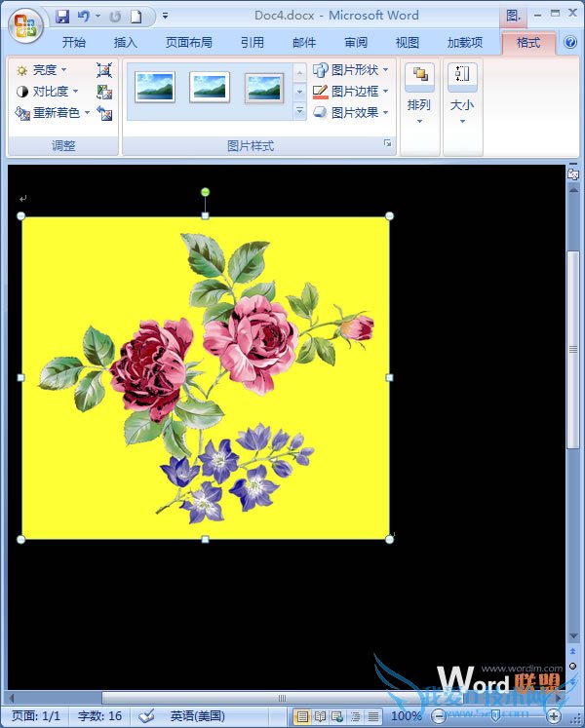Click the right-middle handle of the picture
The height and width of the screenshot is (728, 585).
[x=389, y=377]
